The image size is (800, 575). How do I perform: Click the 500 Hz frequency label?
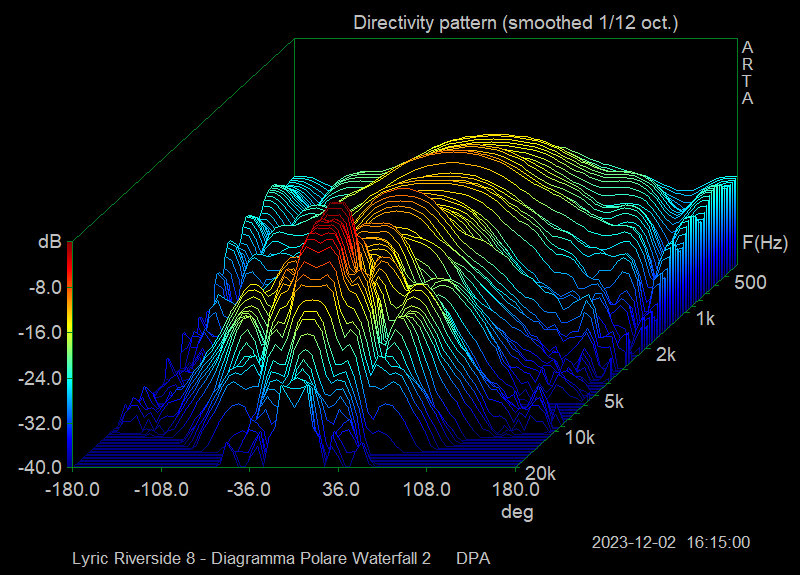751,282
